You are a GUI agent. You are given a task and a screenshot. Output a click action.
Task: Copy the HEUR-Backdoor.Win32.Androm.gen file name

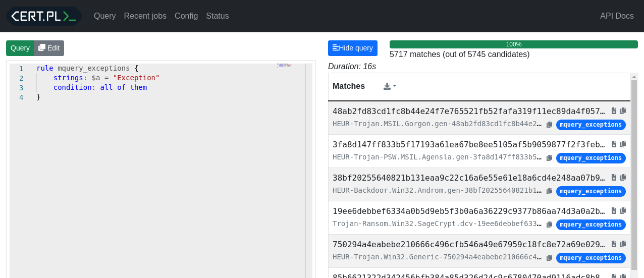point(550,191)
